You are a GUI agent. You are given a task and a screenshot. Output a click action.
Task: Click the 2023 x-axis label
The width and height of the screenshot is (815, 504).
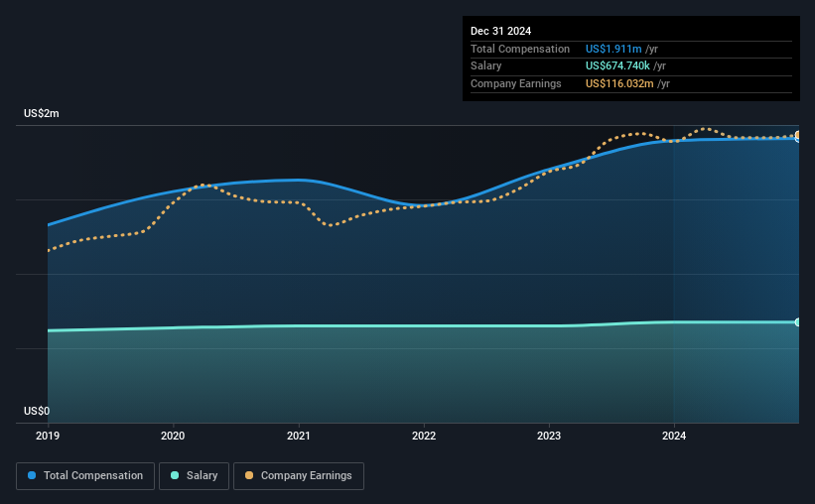point(549,436)
